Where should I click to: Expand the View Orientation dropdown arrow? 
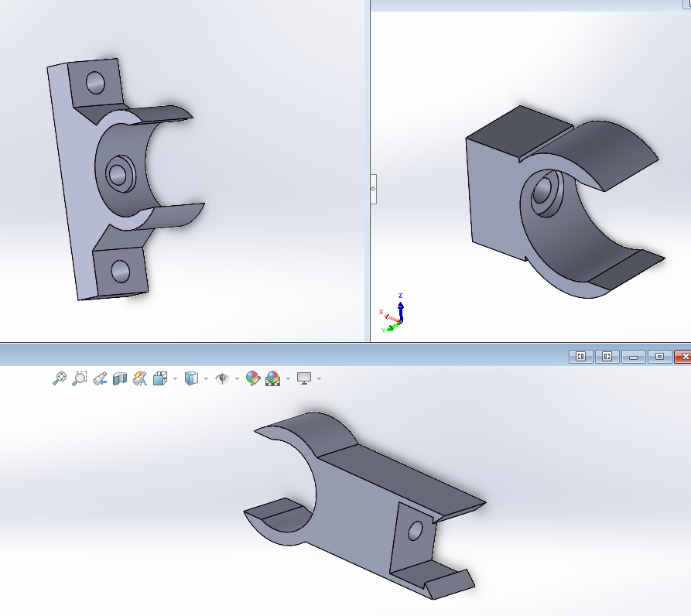pos(174,378)
